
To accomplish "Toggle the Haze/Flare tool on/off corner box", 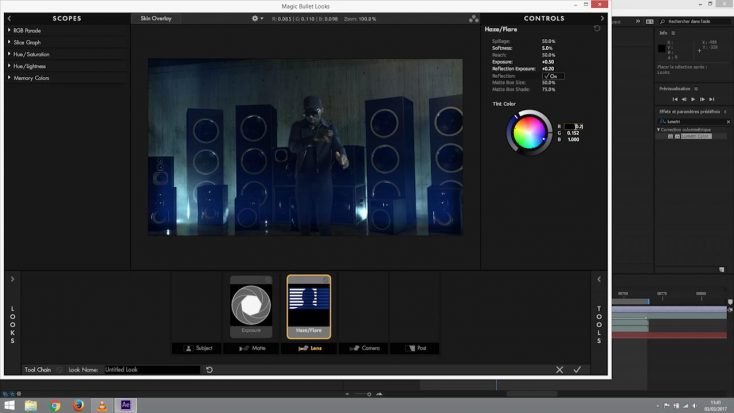I will (325, 280).
